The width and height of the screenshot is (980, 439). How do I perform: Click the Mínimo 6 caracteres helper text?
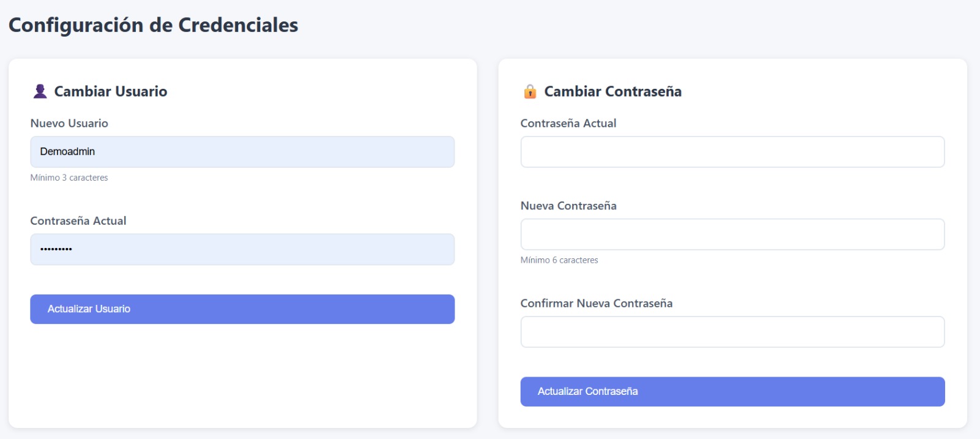(559, 260)
